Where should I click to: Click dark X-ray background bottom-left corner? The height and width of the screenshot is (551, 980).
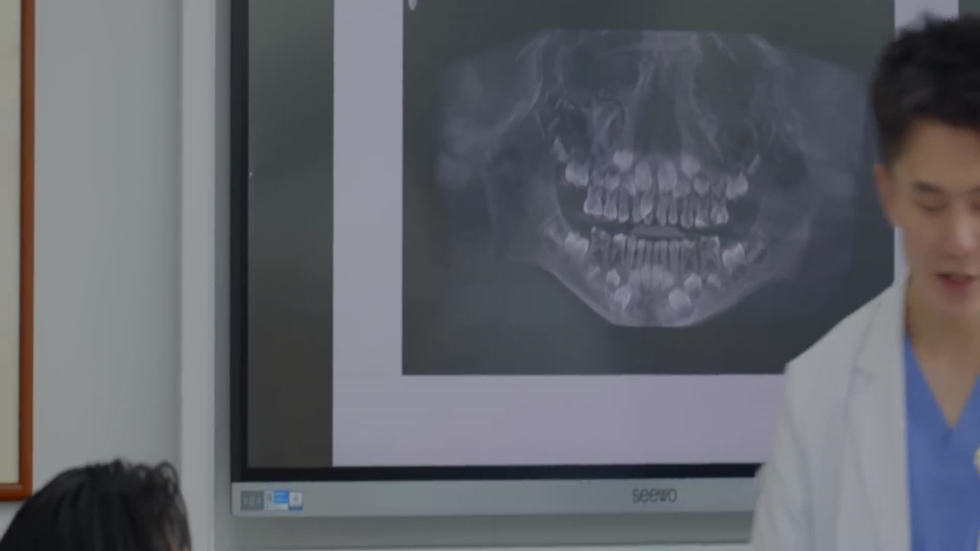(x=439, y=347)
